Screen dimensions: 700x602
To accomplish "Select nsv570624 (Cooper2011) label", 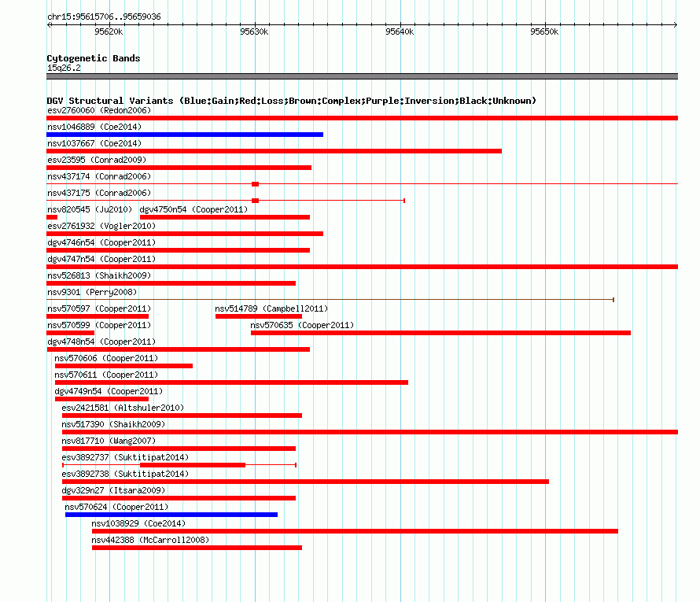I will (x=116, y=507).
